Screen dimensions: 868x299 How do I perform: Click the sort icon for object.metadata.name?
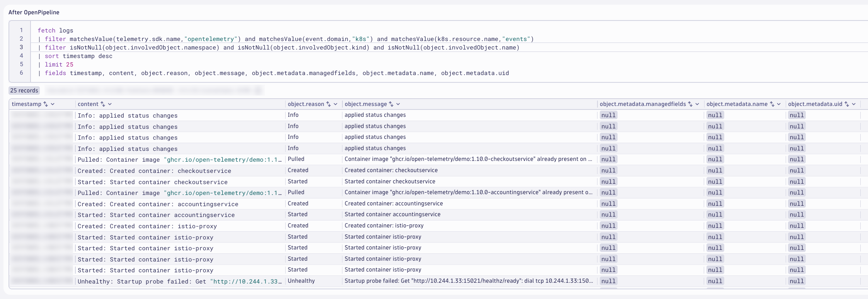click(x=772, y=104)
